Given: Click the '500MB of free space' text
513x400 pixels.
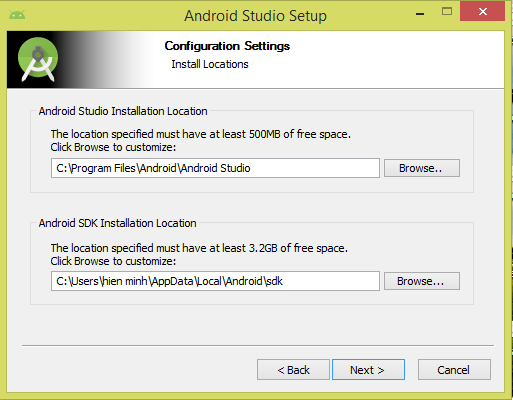Looking at the screenshot, I should 299,134.
